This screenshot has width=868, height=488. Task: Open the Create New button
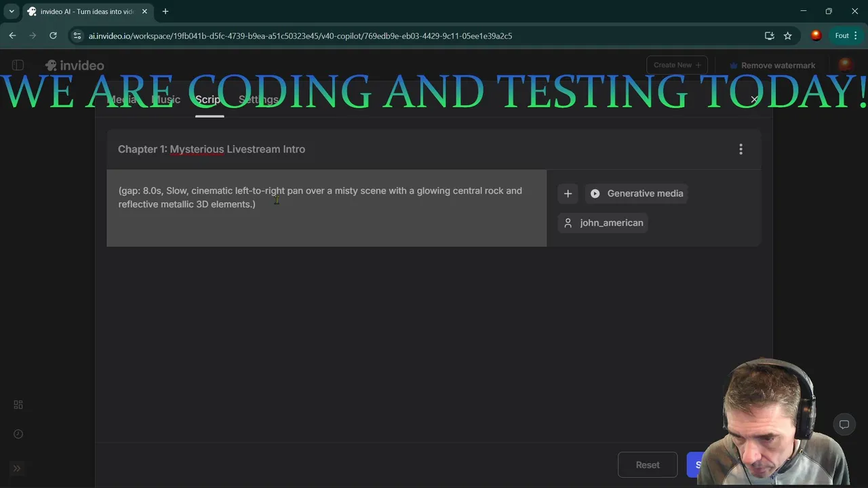677,65
